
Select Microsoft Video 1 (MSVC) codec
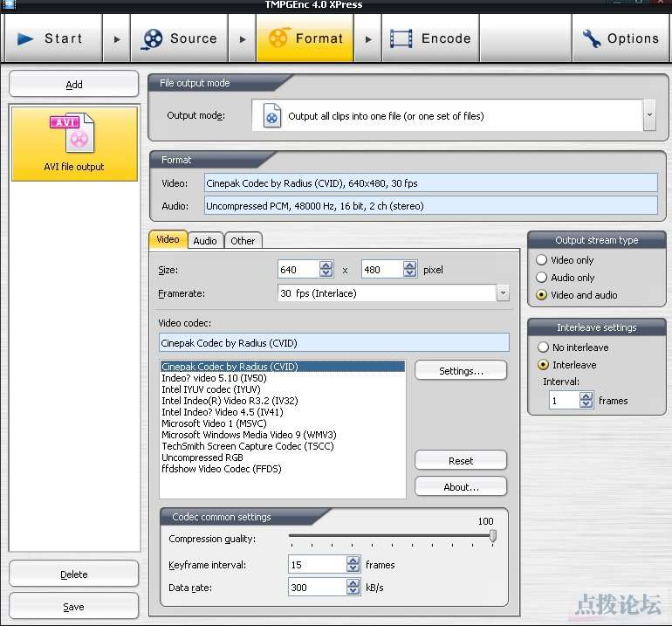click(x=283, y=423)
